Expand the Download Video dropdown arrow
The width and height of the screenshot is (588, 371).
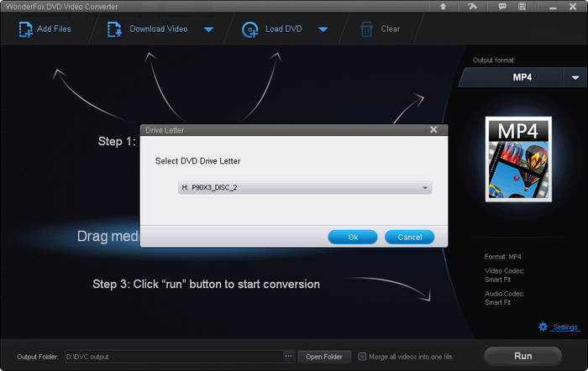[208, 29]
